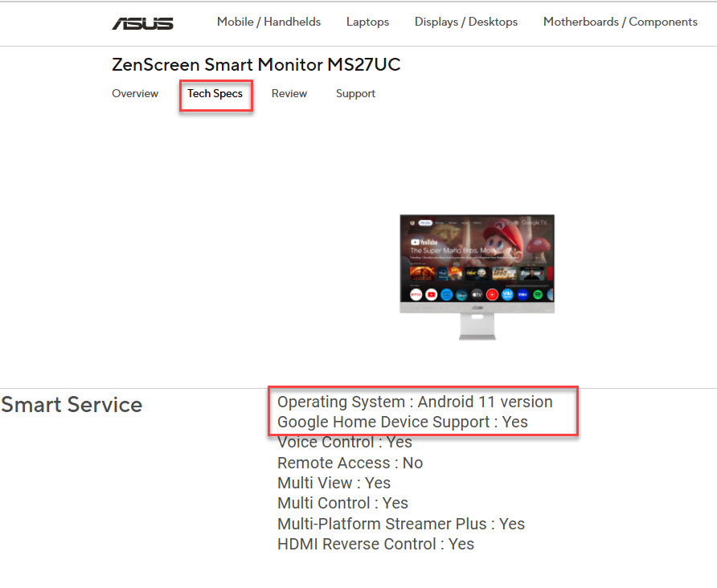Go to the Review tab

point(289,94)
